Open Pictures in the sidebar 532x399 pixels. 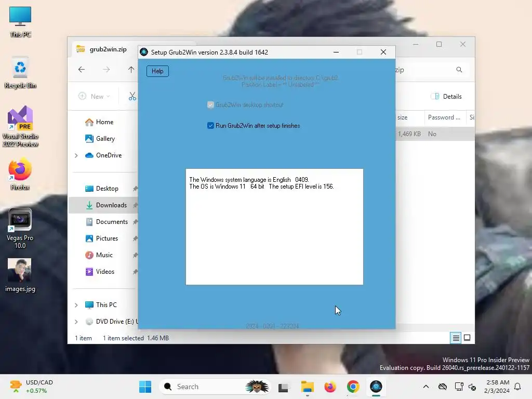click(101, 238)
